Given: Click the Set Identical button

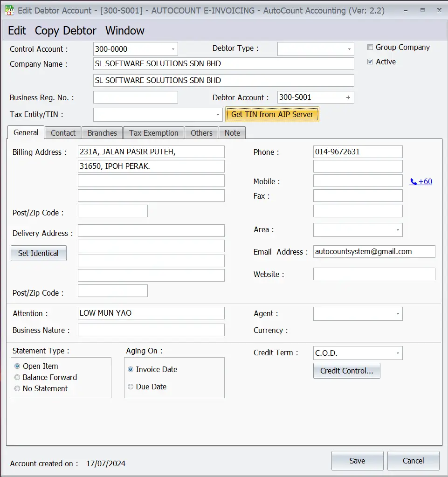Looking at the screenshot, I should pos(38,253).
